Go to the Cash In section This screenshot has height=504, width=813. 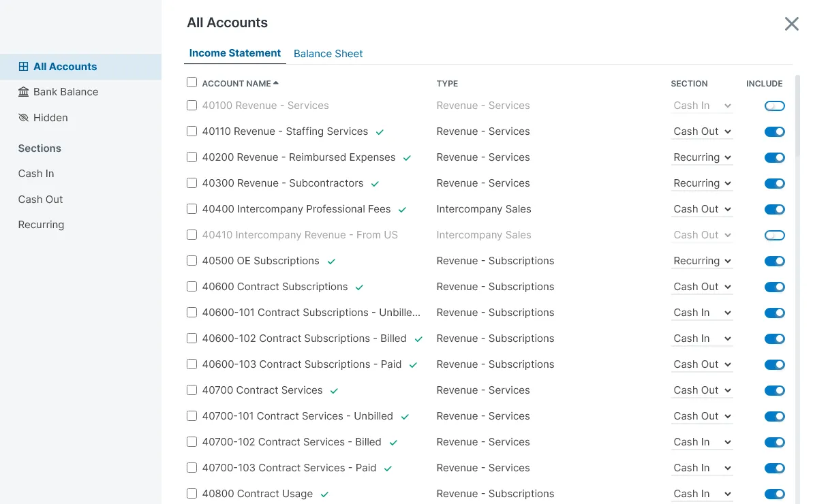click(x=36, y=174)
